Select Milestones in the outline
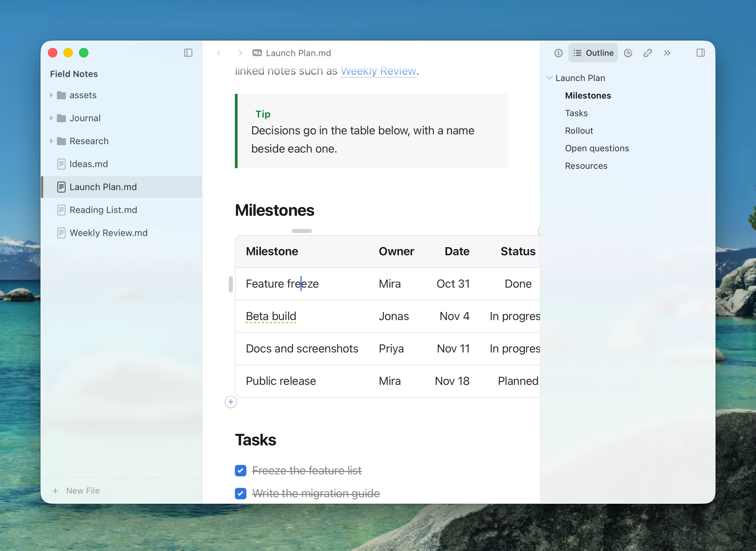 [588, 96]
